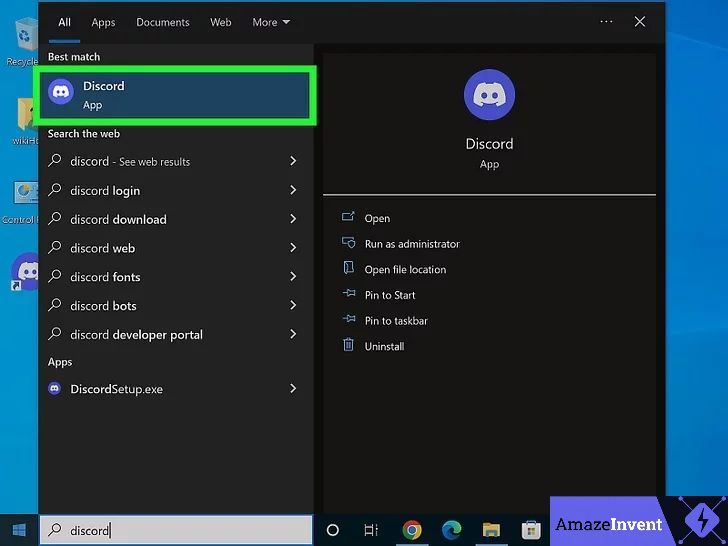The height and width of the screenshot is (546, 728).
Task: Choose Open file location
Action: (x=405, y=269)
